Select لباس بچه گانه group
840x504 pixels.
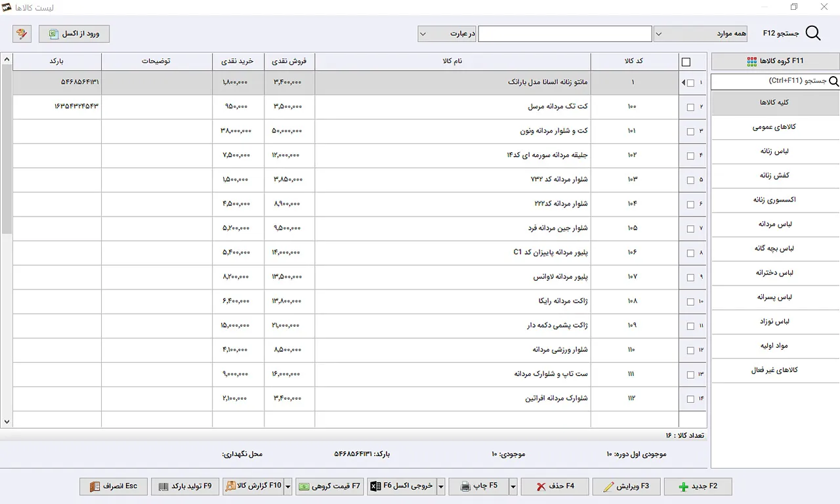(x=775, y=249)
